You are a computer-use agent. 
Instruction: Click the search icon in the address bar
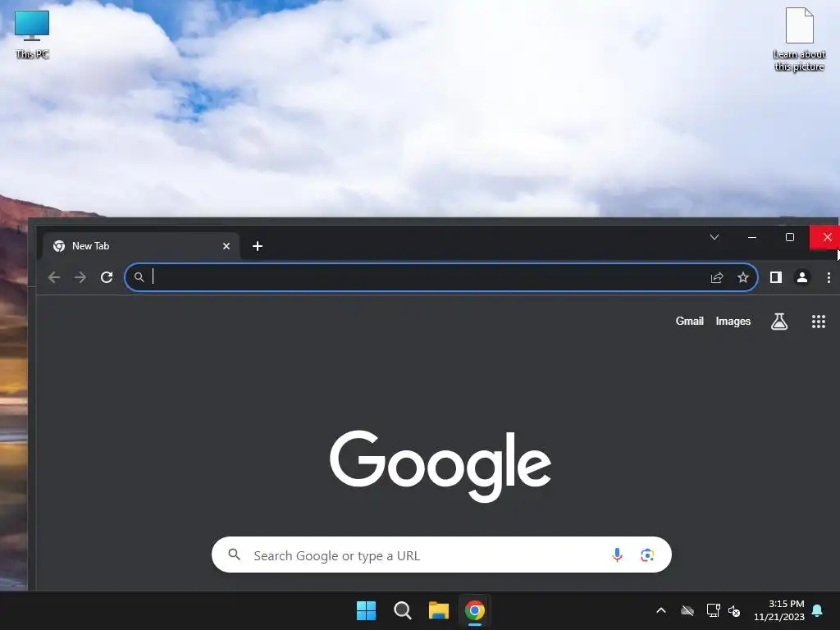point(139,277)
